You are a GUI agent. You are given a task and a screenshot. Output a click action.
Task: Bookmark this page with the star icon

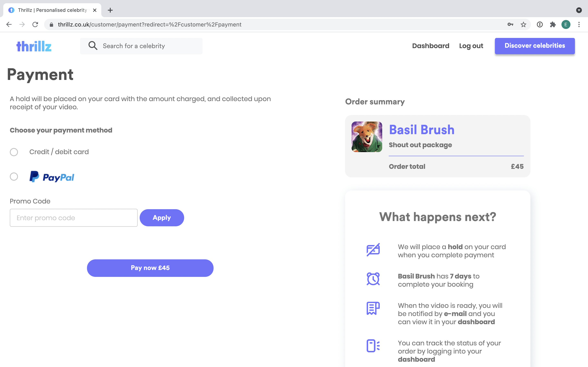523,24
